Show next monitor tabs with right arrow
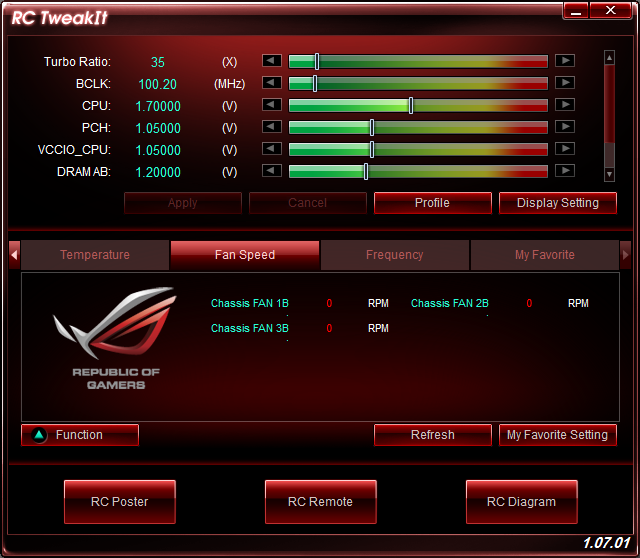The height and width of the screenshot is (558, 640). click(x=625, y=255)
